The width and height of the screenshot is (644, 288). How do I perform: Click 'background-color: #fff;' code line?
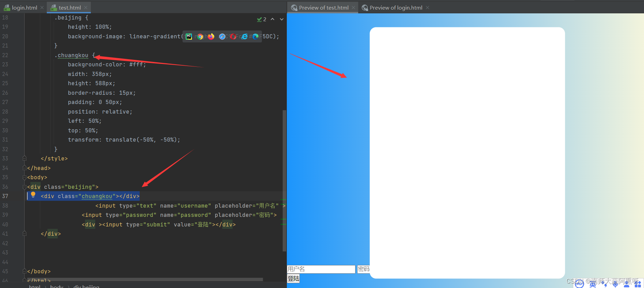107,65
